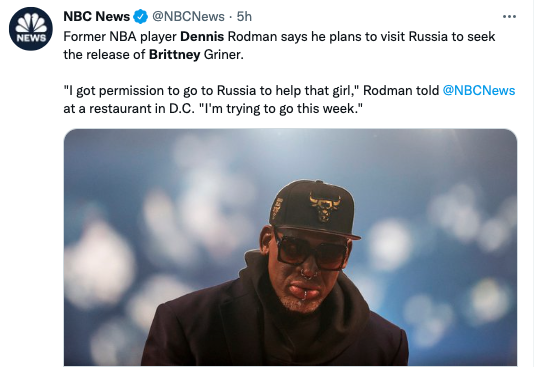Click "Former NBA player" at tweet start
Image resolution: width=534 pixels, height=367 pixels.
tap(120, 36)
